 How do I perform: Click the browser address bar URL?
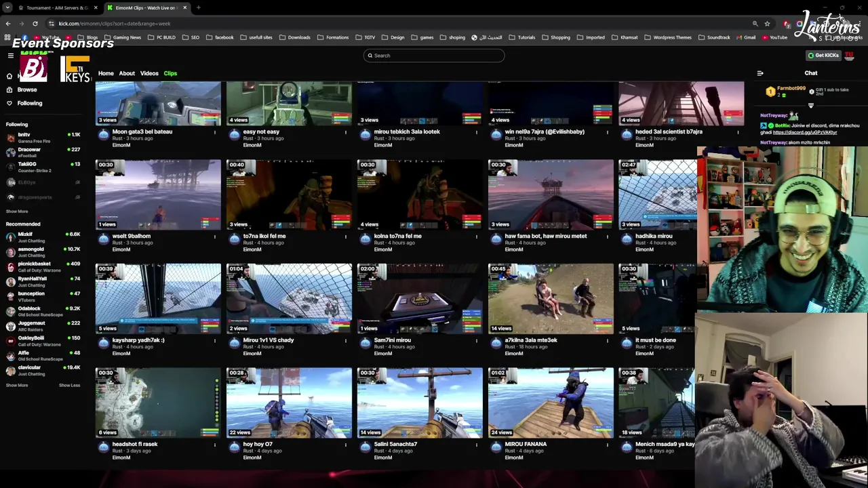click(x=115, y=24)
